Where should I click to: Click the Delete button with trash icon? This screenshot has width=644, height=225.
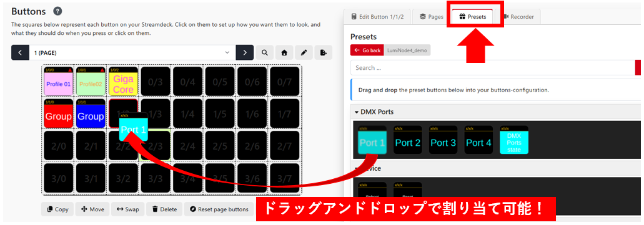click(x=164, y=209)
